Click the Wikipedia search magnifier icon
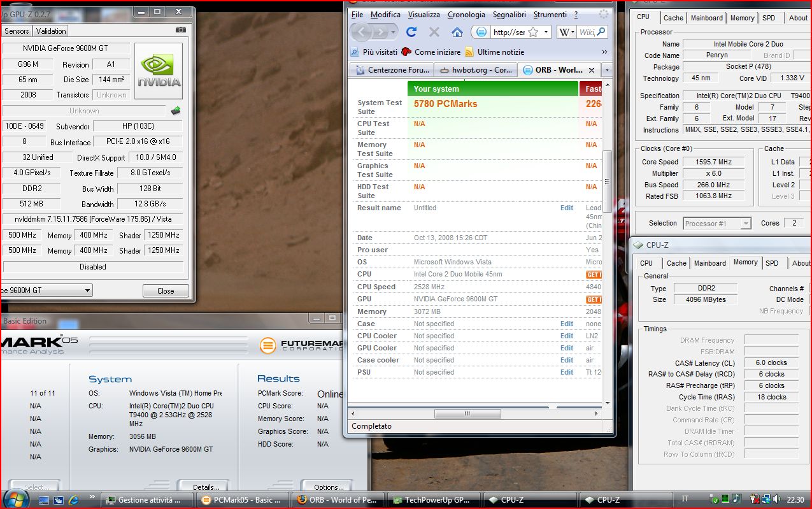The image size is (812, 509). pos(601,32)
